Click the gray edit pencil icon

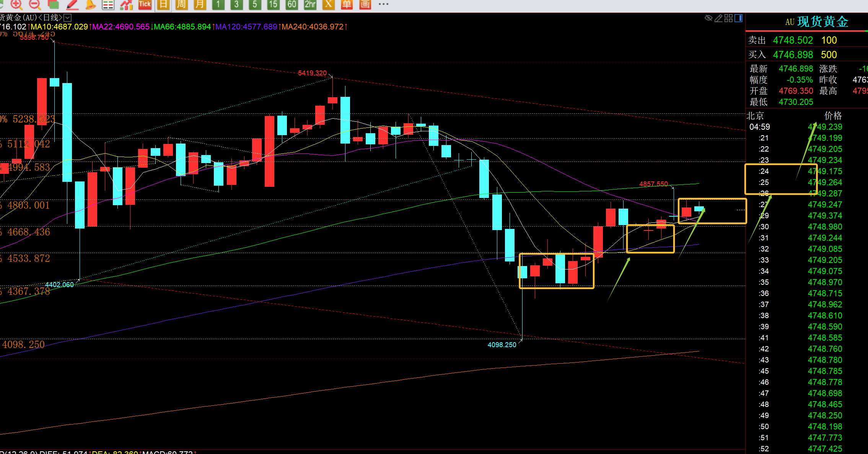point(718,18)
